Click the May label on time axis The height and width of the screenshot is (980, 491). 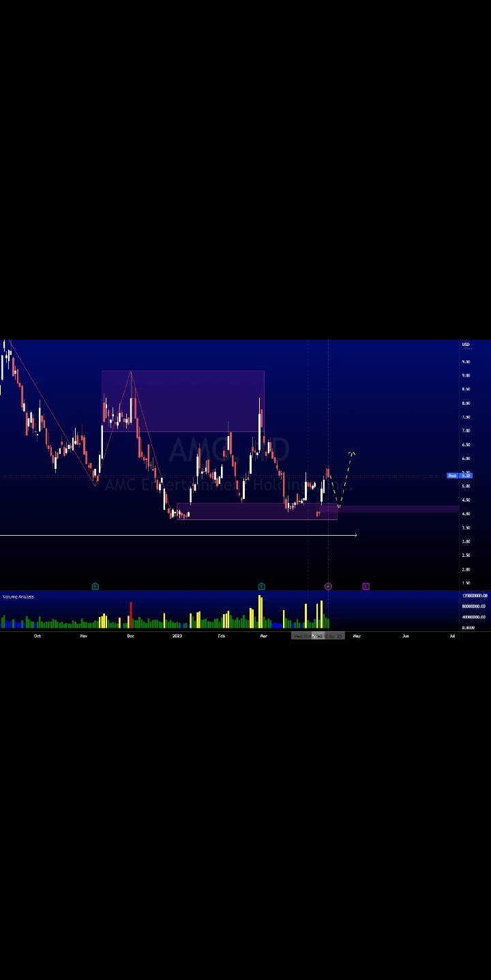coord(357,636)
